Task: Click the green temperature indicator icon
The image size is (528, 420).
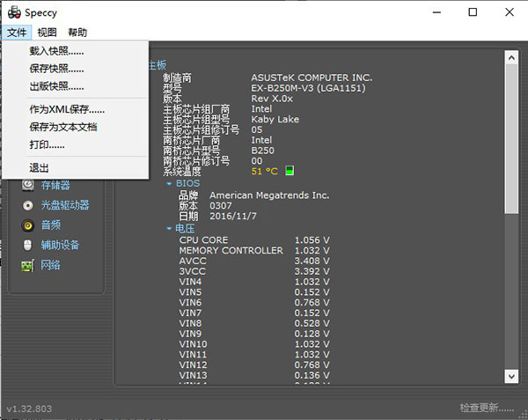Action: pos(290,171)
